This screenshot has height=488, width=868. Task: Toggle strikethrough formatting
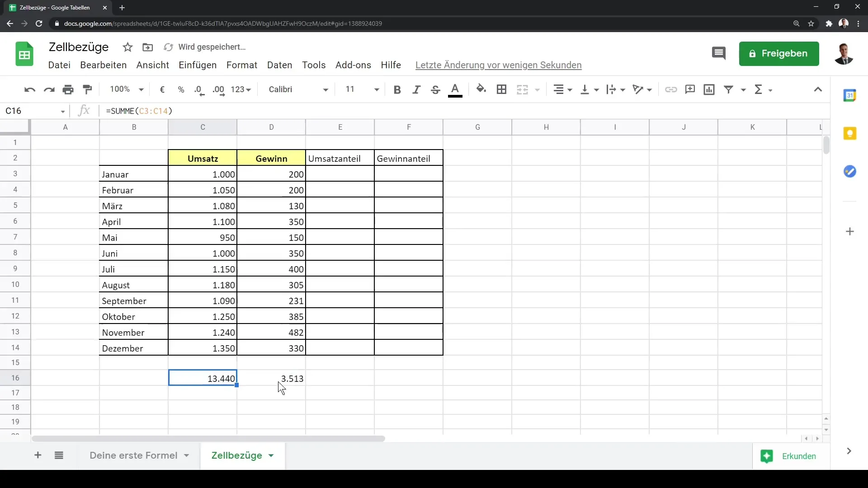[x=435, y=89]
